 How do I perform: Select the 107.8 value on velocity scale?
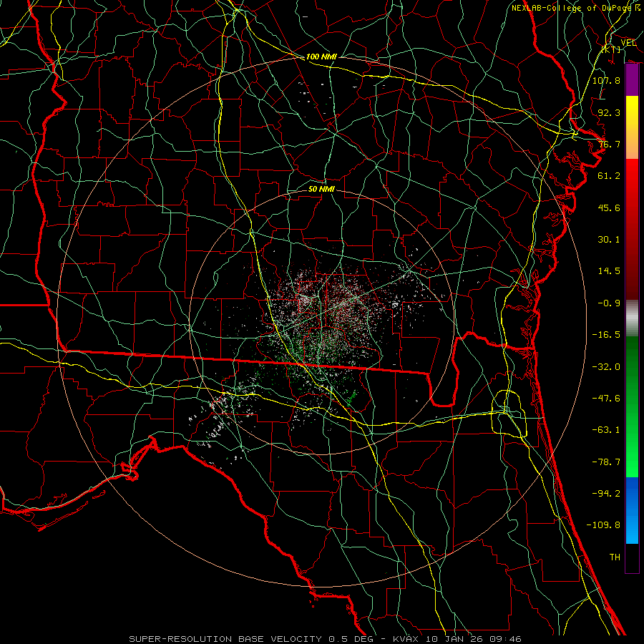(606, 80)
